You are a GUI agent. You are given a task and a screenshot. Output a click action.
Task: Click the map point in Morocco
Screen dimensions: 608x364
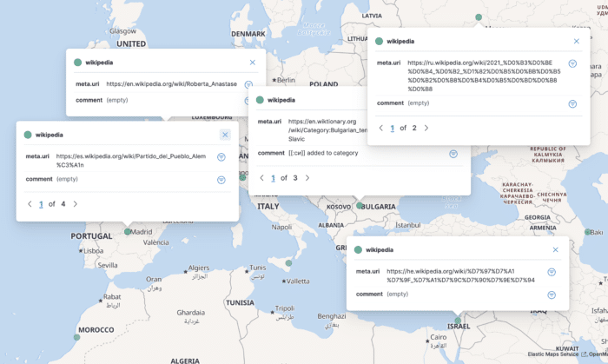(x=76, y=337)
